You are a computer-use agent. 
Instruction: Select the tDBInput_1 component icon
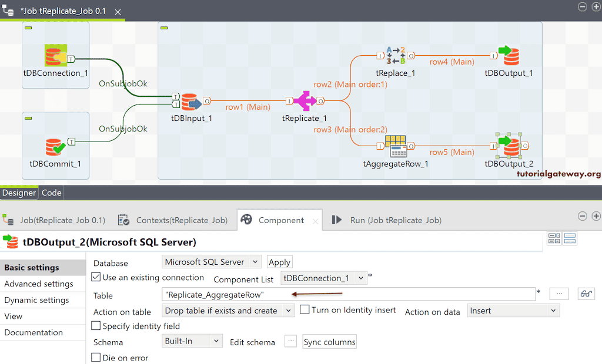coord(192,101)
